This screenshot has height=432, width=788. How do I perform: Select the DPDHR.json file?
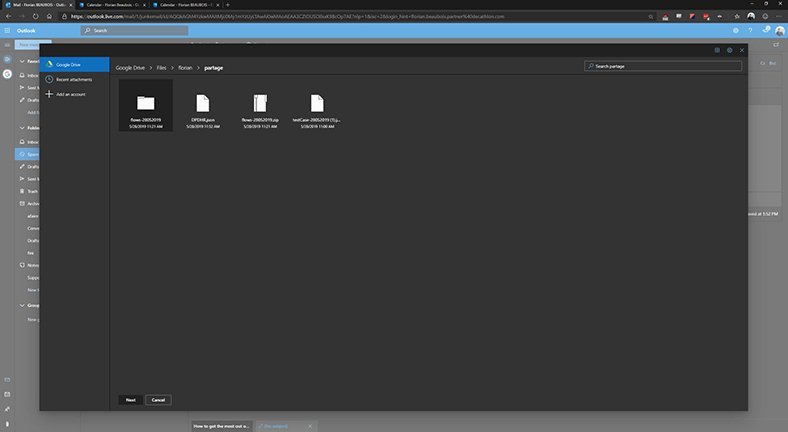coord(203,105)
